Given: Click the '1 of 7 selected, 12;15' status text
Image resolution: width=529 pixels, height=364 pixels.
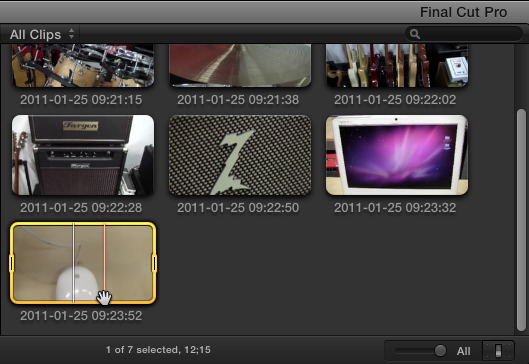Looking at the screenshot, I should click(x=158, y=350).
